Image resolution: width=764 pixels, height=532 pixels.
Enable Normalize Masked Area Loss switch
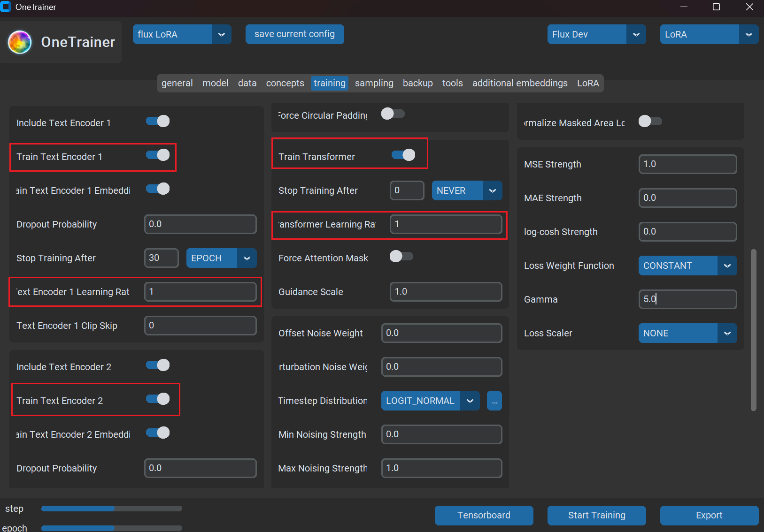pos(650,121)
